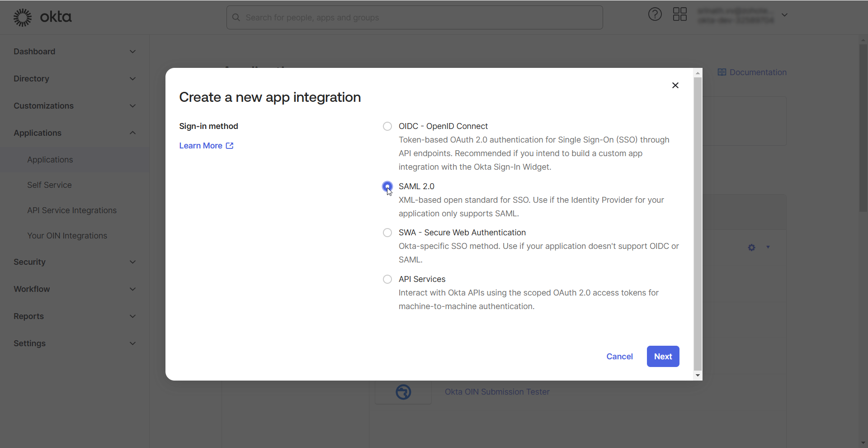Select the SAML 2.0 sign-in method

click(x=387, y=186)
